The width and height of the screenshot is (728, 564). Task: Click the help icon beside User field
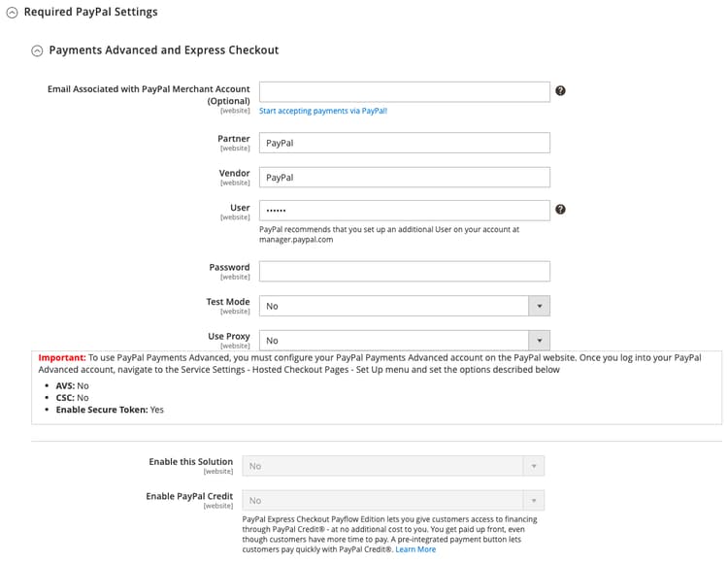click(x=560, y=210)
